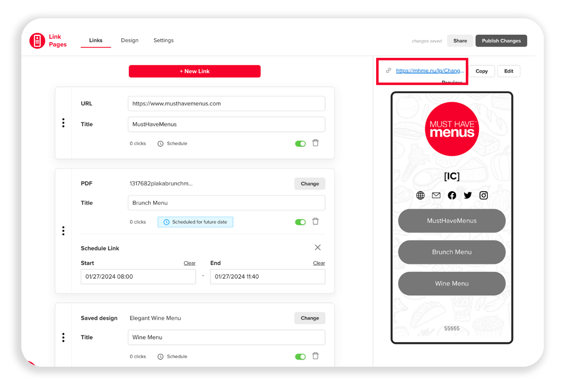The image size is (566, 392).
Task: Close the Schedule Link panel with X
Action: click(x=318, y=247)
